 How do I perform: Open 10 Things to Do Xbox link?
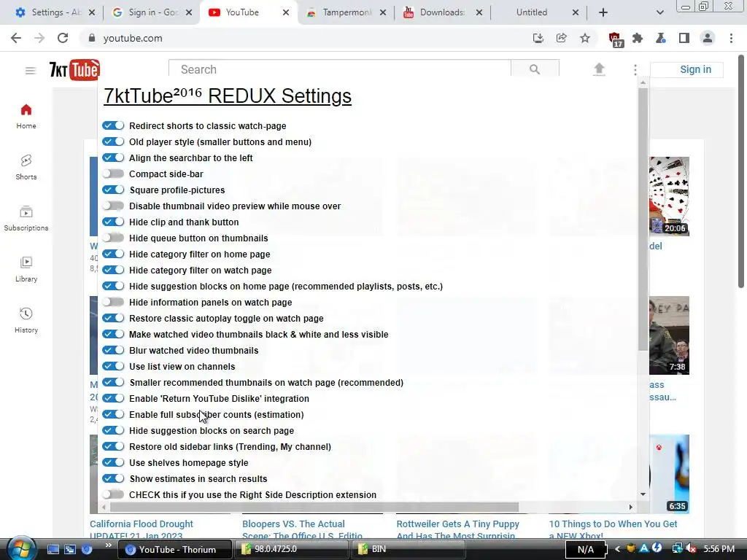613,529
